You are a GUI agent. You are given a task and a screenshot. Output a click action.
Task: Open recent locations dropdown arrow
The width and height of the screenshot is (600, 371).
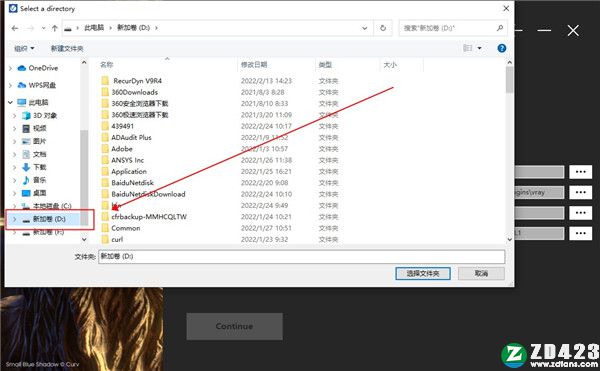(43, 28)
